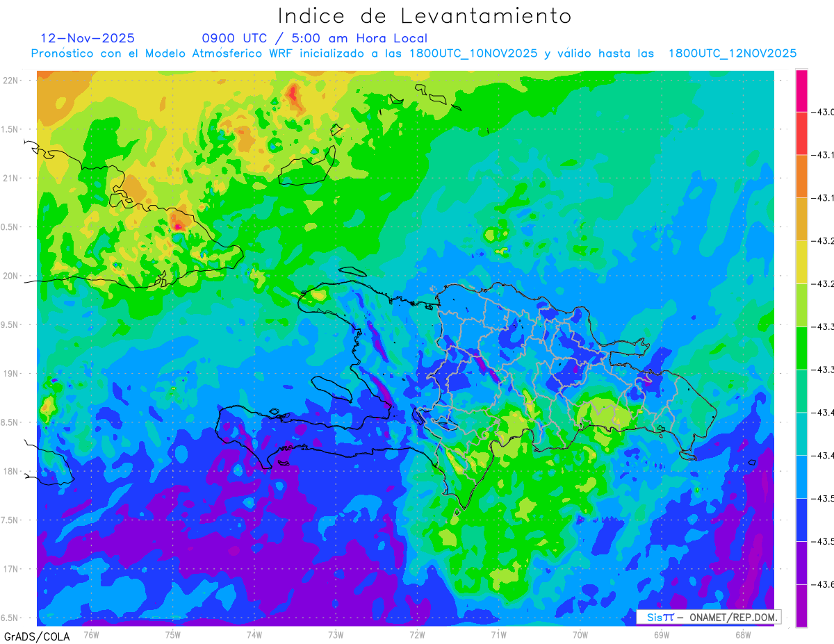This screenshot has width=834, height=644.
Task: Pick the royal blue color bar swatch
Action: 801,520
